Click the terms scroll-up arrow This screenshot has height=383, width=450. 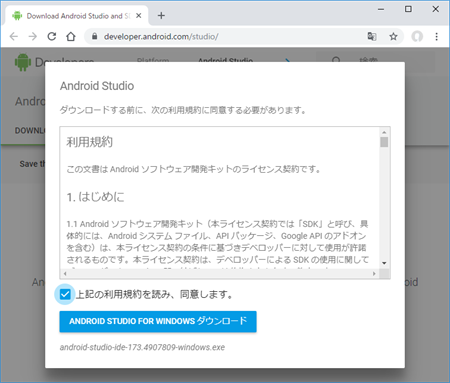pyautogui.click(x=384, y=132)
